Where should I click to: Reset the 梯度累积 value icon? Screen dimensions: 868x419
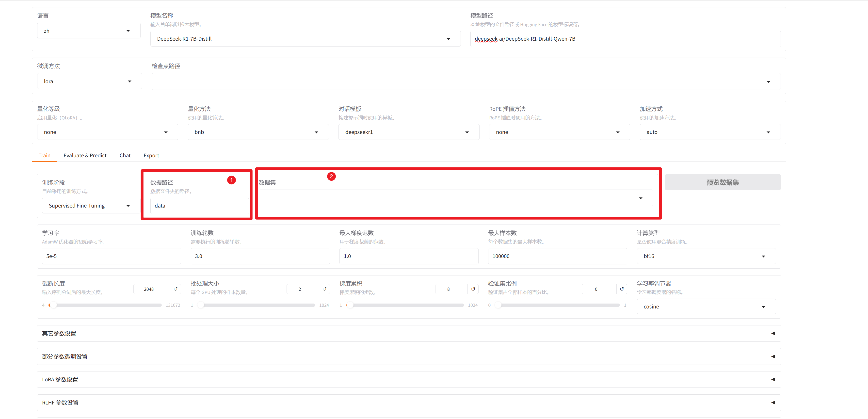(x=473, y=289)
